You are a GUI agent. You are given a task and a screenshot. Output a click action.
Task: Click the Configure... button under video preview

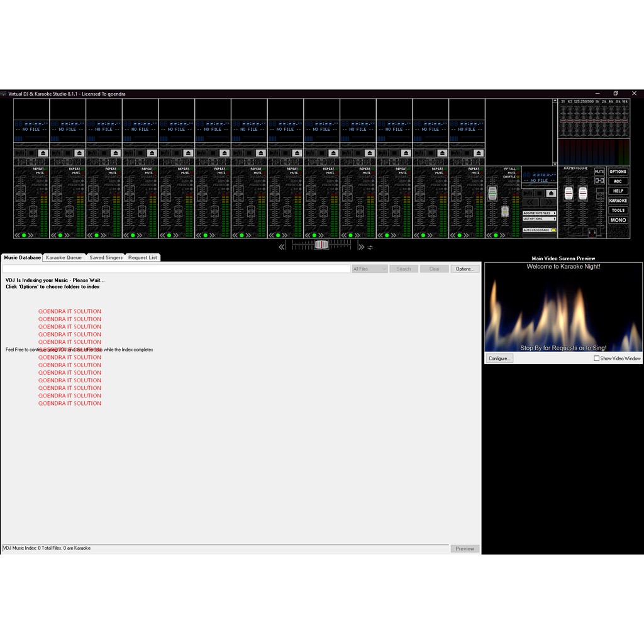(x=499, y=358)
